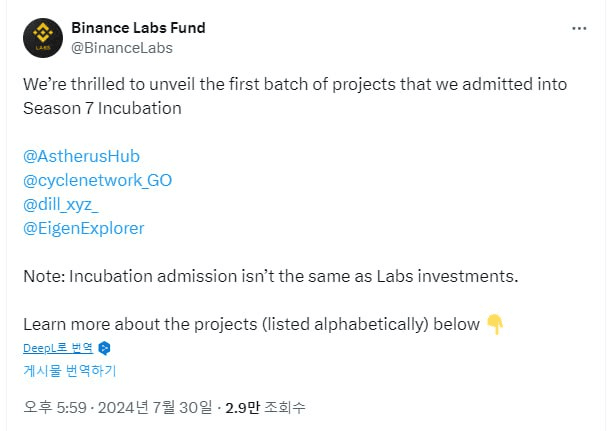Open the @EigenExplorer mention
610x431 pixels.
coord(83,228)
